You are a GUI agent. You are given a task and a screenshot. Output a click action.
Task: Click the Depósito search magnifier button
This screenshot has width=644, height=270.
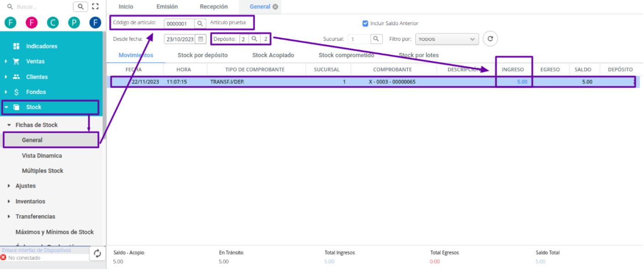pyautogui.click(x=254, y=39)
